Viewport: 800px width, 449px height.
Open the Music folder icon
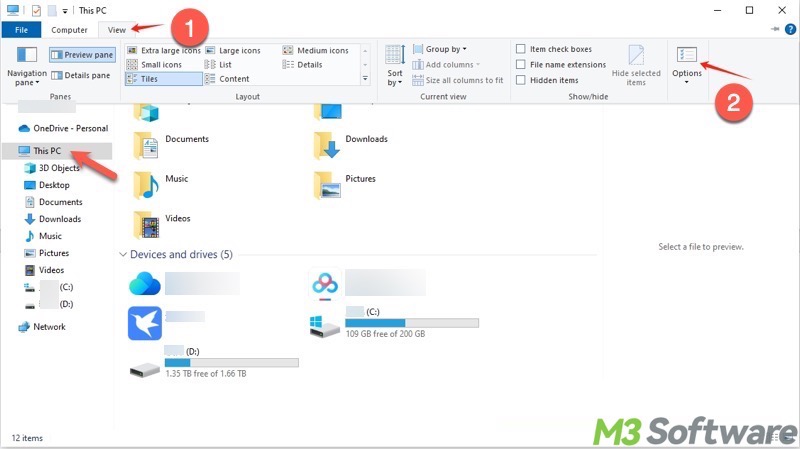(147, 181)
